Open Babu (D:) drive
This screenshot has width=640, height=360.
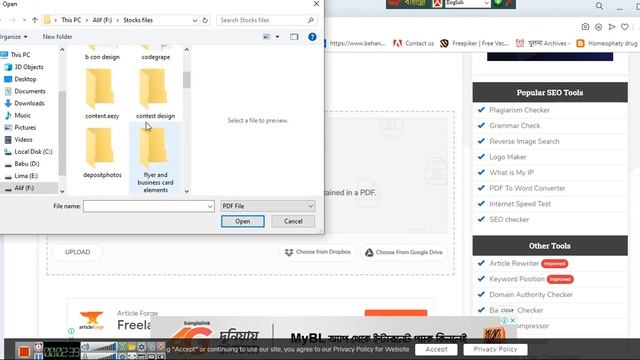[x=27, y=164]
